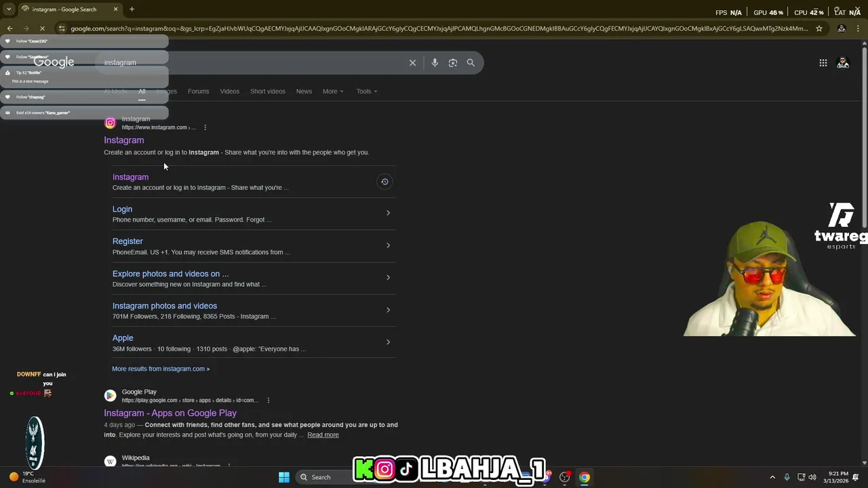Open more options for Instagram result
Screen dimensions: 868x488
[x=205, y=127]
